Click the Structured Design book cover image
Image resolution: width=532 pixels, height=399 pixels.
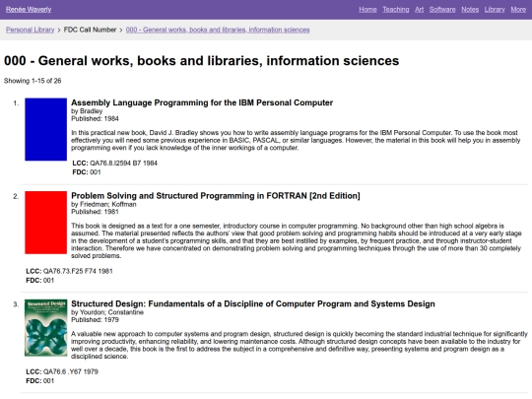pos(45,328)
